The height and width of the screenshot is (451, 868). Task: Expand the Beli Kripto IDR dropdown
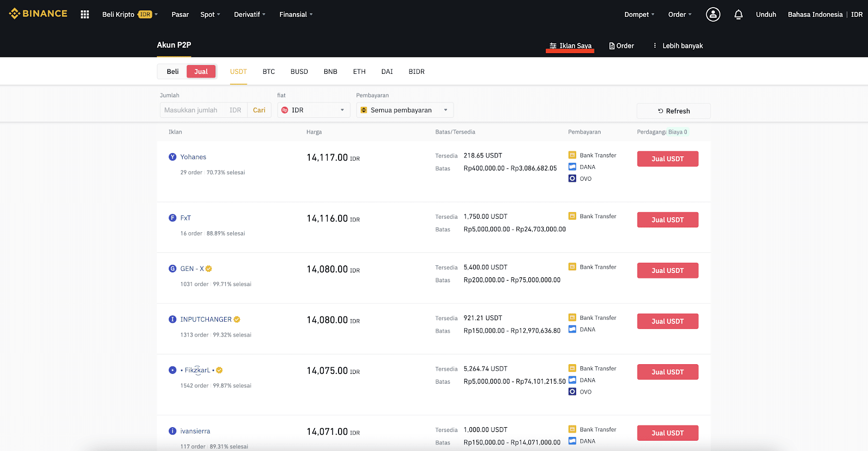130,15
